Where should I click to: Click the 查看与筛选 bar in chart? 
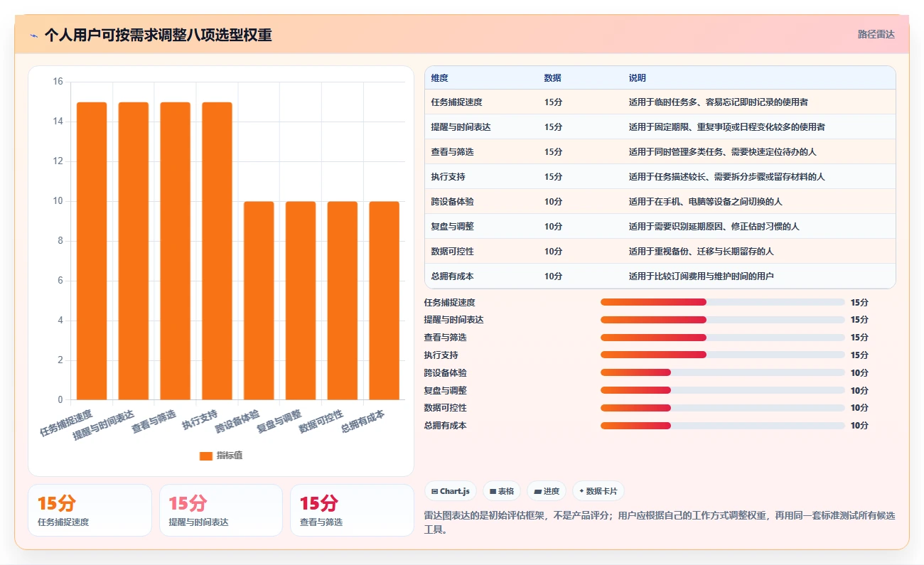pos(176,251)
